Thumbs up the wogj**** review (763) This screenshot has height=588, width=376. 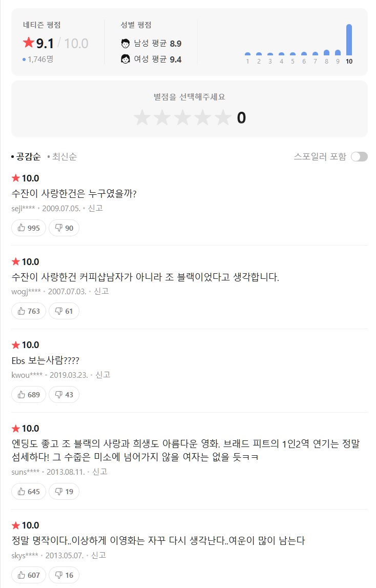(x=29, y=311)
